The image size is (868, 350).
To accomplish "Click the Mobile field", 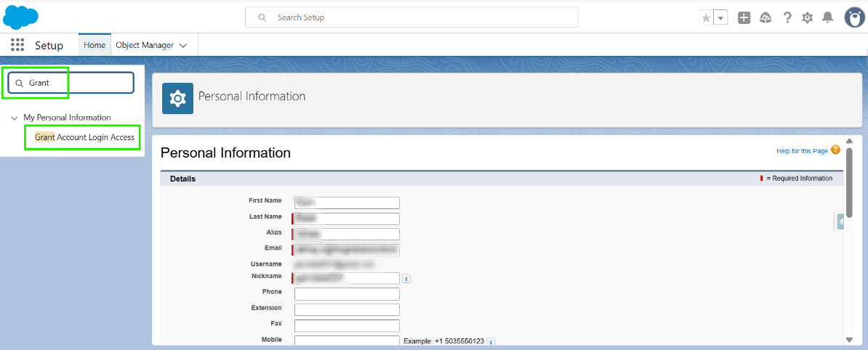I will pos(347,341).
